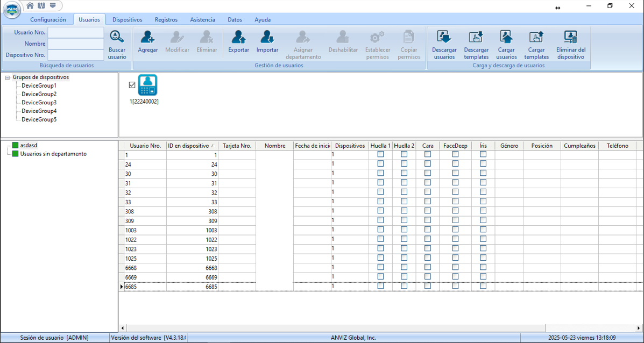Viewport: 644px width, 343px height.
Task: Select DeviceGroup3 in the tree
Action: 39,103
